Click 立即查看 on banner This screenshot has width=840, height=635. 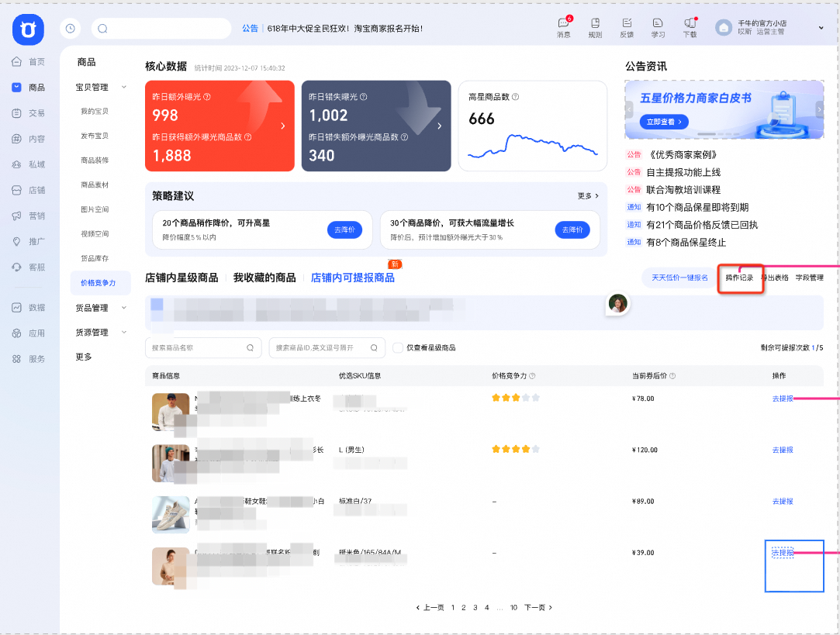pos(664,122)
